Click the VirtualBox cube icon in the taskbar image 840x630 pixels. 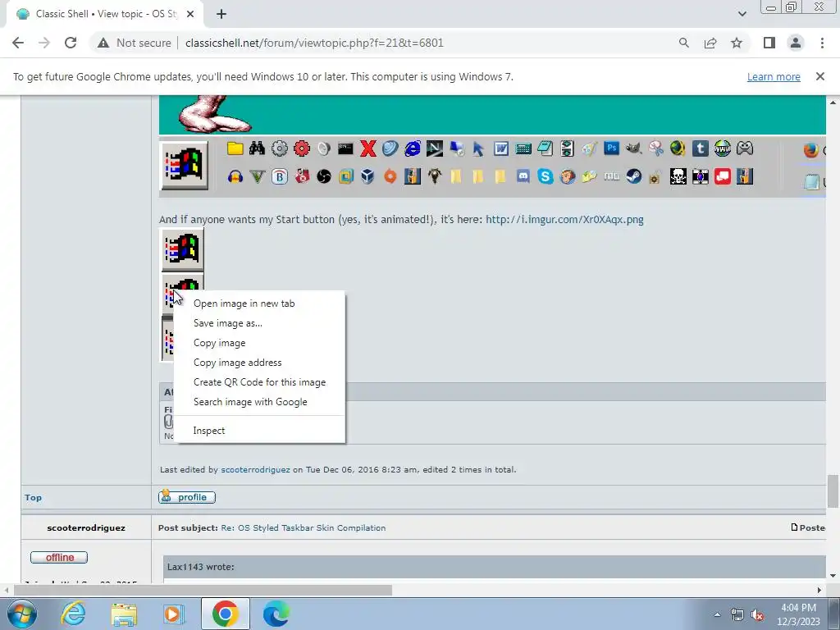click(367, 176)
